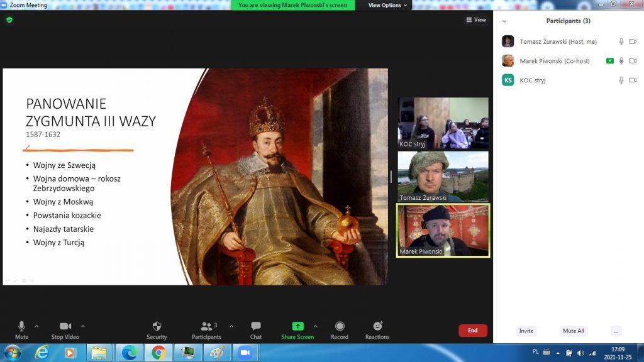Open the View layout menu

(476, 20)
